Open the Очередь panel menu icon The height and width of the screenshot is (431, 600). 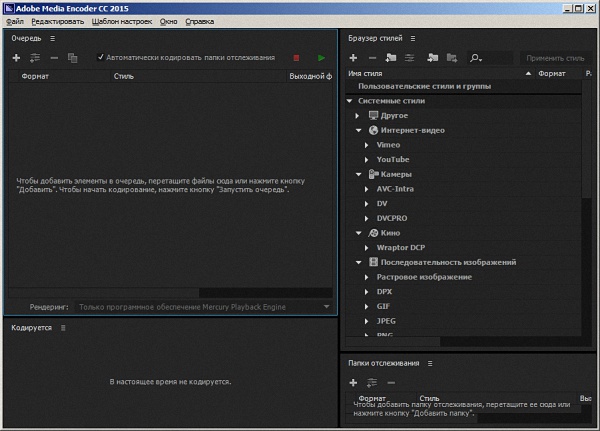coord(52,38)
